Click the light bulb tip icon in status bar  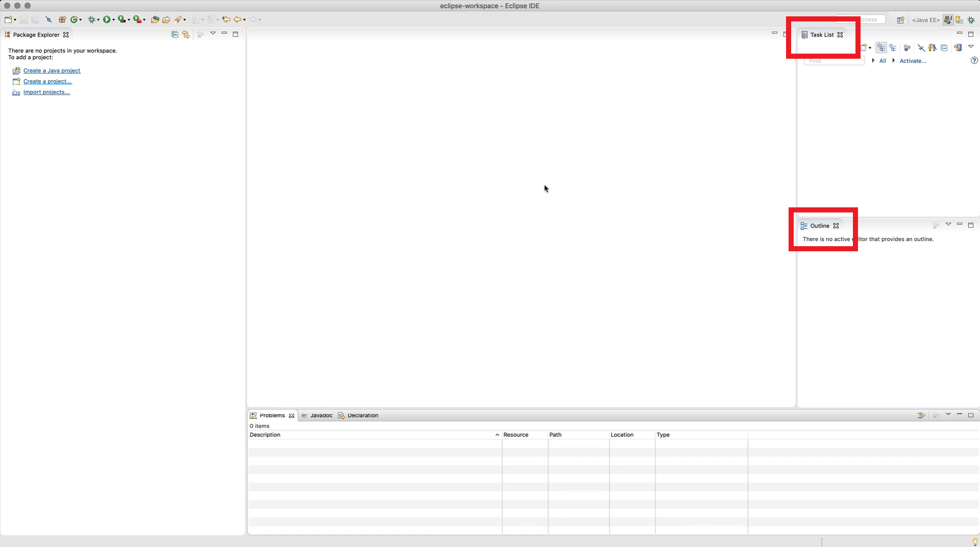974,541
